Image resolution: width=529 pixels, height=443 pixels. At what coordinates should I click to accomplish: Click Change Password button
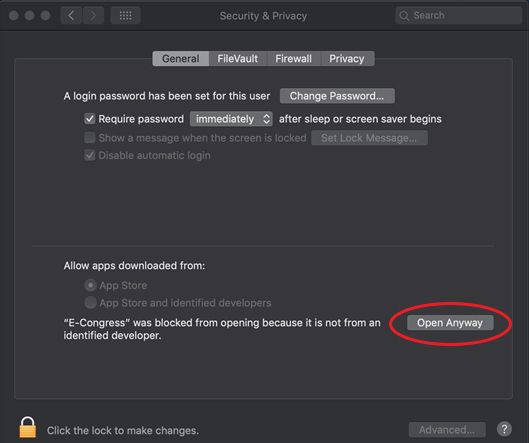(337, 96)
